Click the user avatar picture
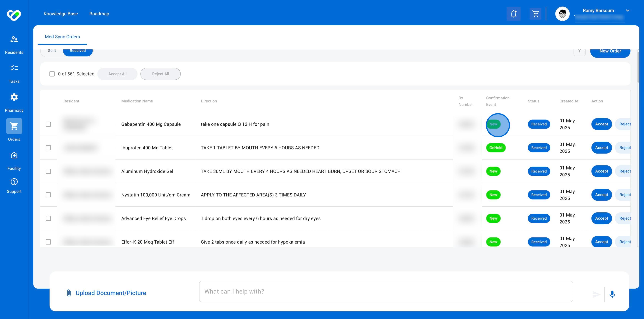Screen dimensions: 644x319 (x=562, y=14)
